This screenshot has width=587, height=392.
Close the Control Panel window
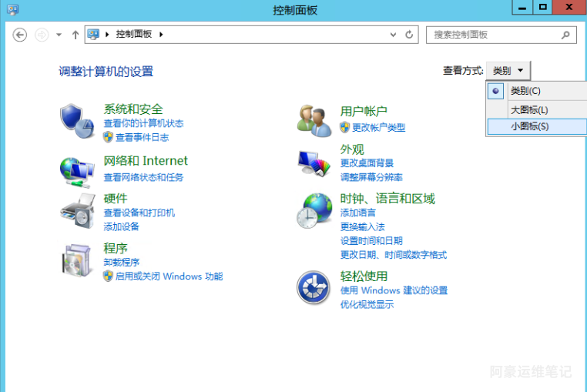point(569,8)
